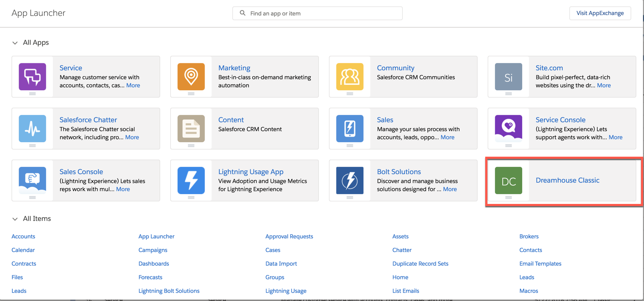Open Contracts item link
Screen dimensions: 644x301
pyautogui.click(x=24, y=264)
